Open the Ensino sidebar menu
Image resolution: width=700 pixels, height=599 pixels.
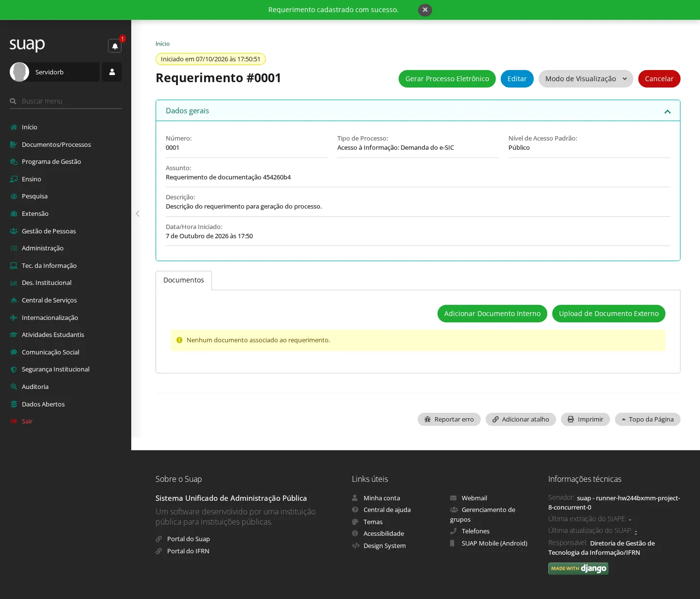tap(32, 179)
